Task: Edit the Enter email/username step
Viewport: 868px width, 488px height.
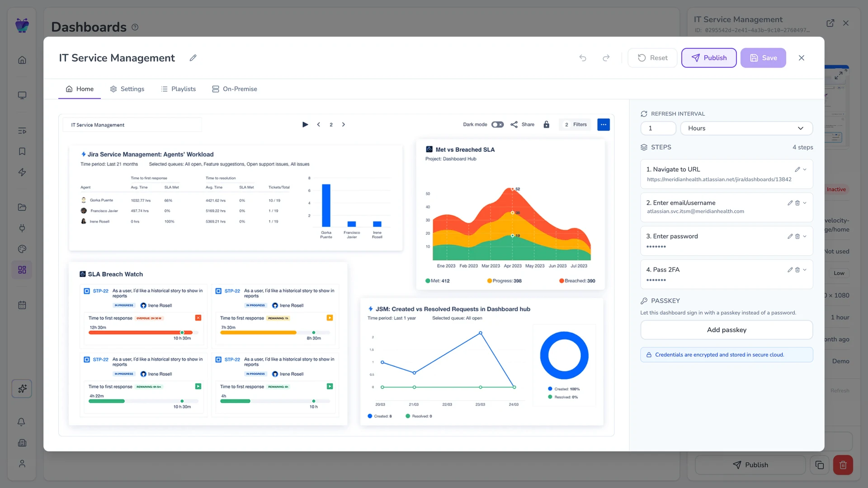Action: (790, 203)
